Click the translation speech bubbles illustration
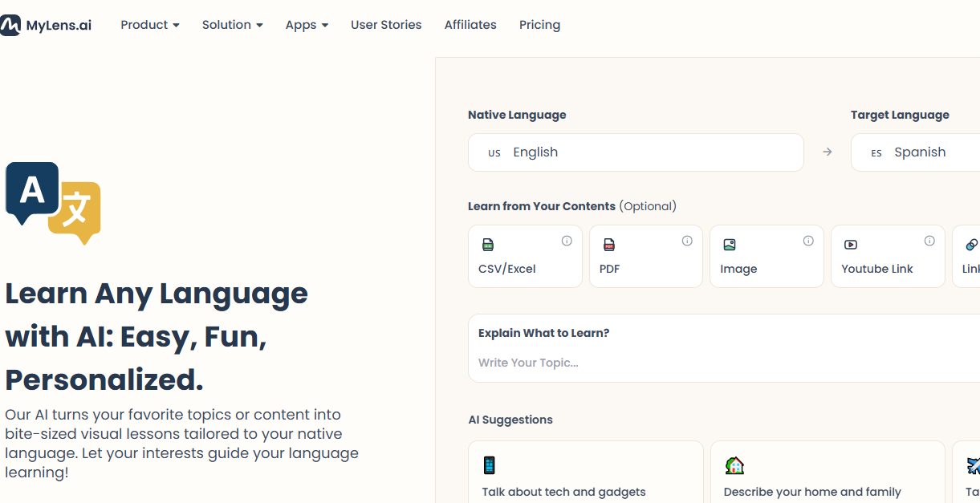This screenshot has height=503, width=980. [53, 203]
